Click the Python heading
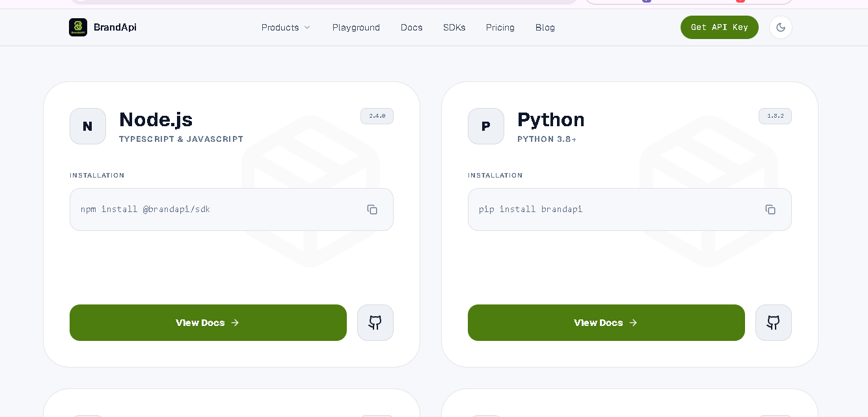 [551, 120]
